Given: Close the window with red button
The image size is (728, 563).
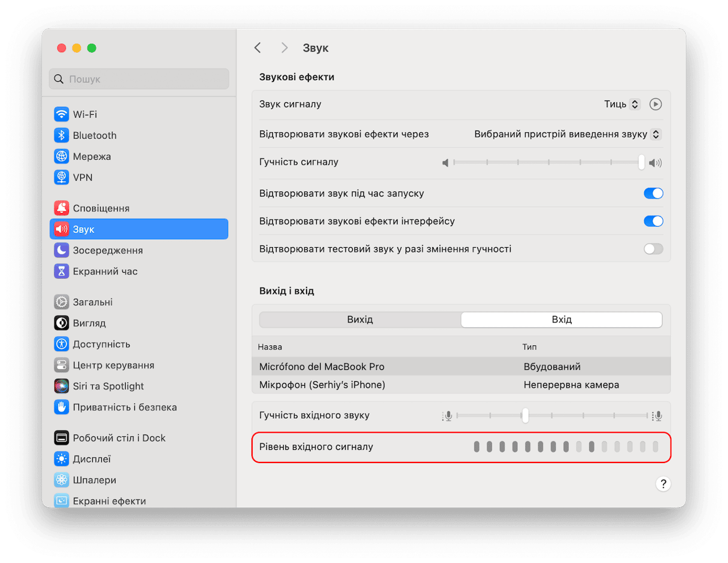Looking at the screenshot, I should [x=61, y=48].
